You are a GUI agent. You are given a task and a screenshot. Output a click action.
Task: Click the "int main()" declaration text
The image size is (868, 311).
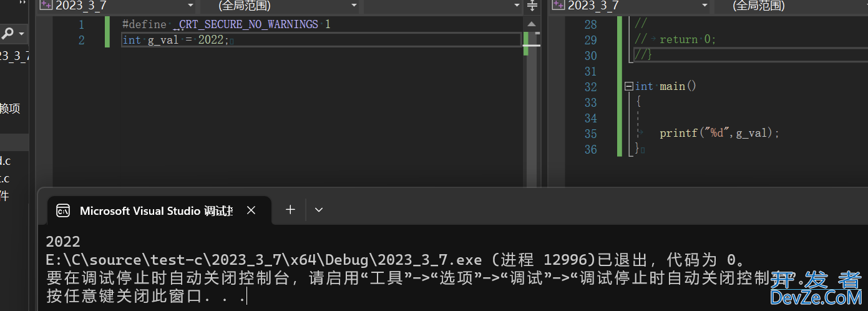pyautogui.click(x=666, y=86)
